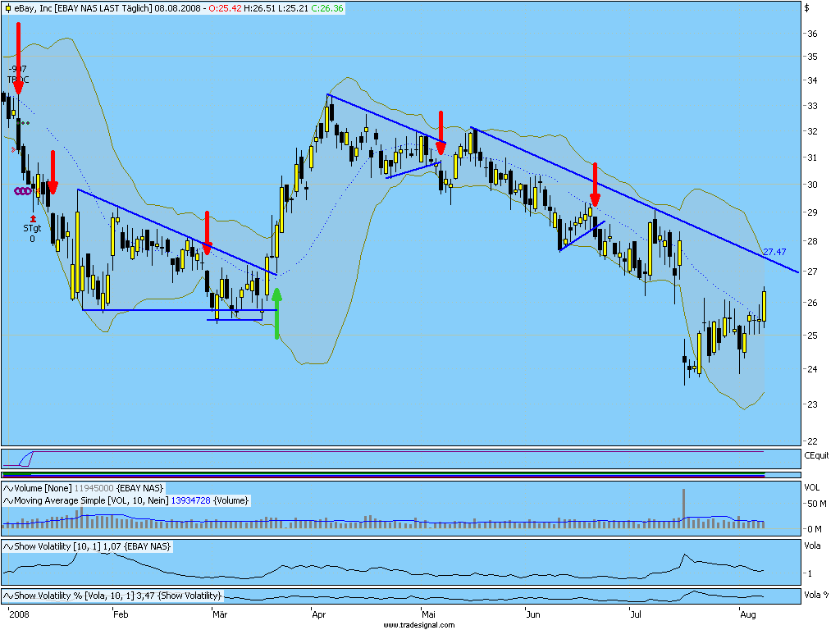
Task: Click the Jul label on the time axis
Action: pos(636,614)
